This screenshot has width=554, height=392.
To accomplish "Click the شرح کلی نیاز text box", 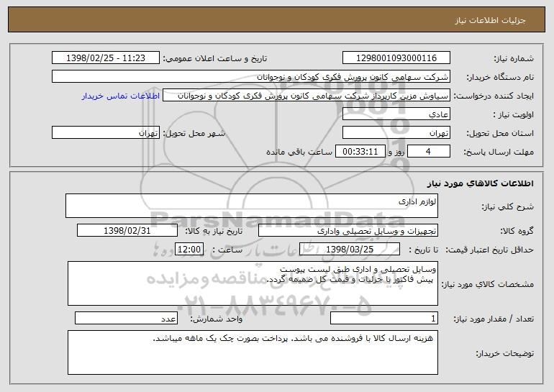I will click(x=252, y=206).
